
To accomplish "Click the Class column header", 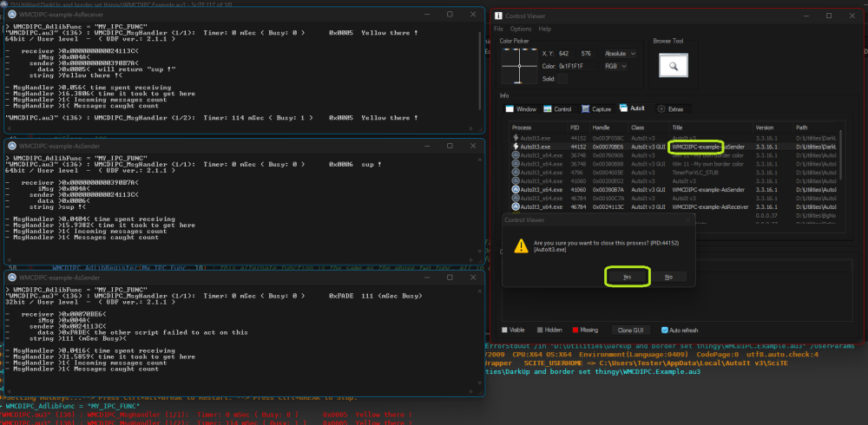I will (x=648, y=127).
